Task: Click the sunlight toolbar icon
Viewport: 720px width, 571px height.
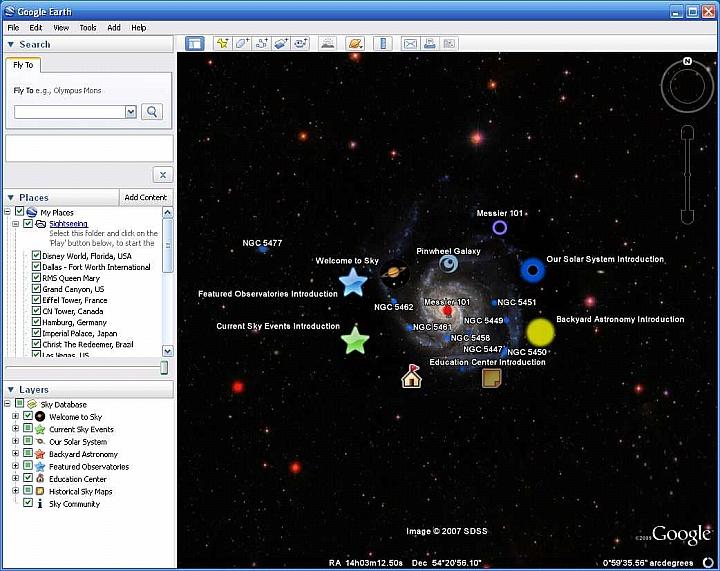Action: point(328,44)
